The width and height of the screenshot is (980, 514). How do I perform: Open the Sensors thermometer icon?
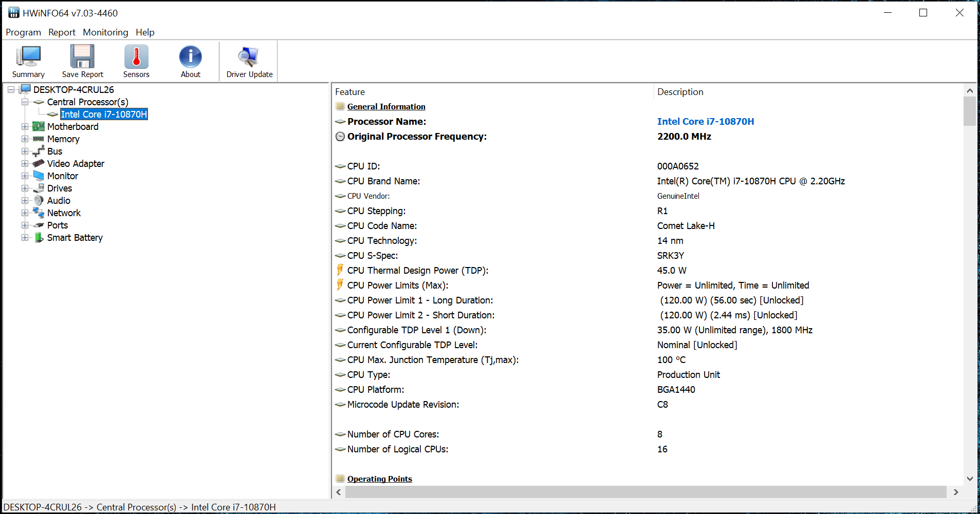[x=136, y=56]
